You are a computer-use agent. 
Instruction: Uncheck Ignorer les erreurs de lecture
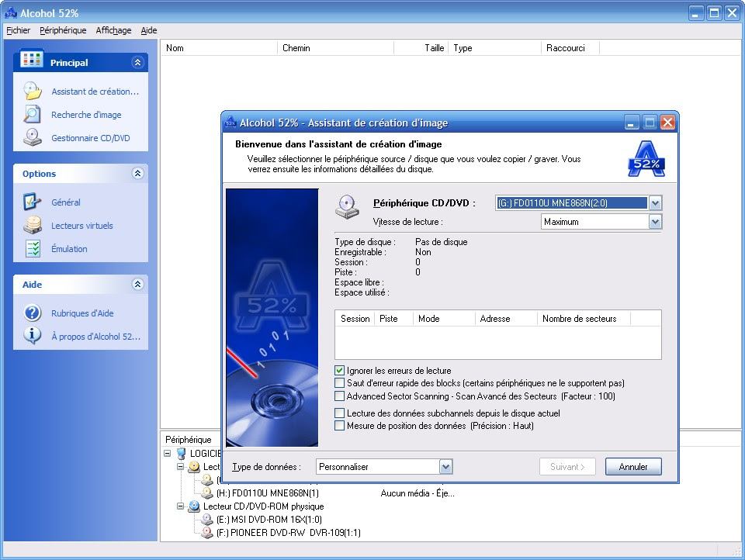click(340, 371)
